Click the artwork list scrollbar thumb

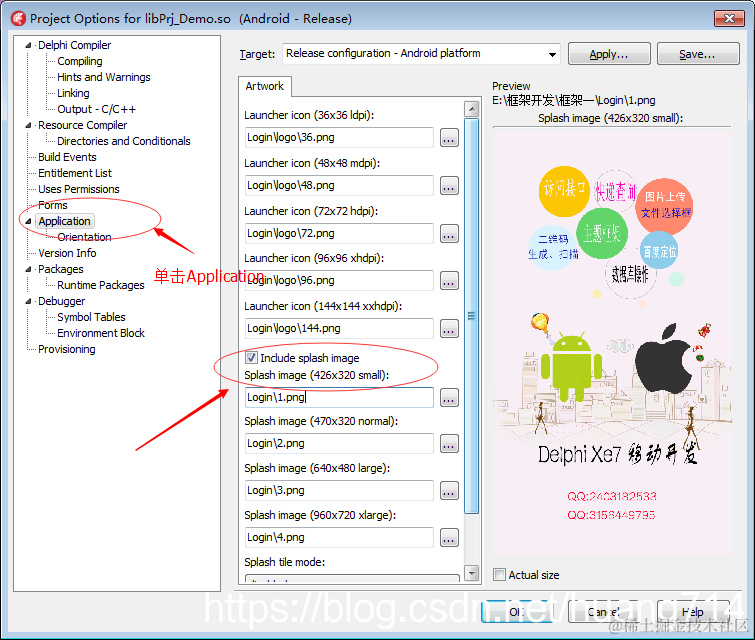[x=471, y=316]
